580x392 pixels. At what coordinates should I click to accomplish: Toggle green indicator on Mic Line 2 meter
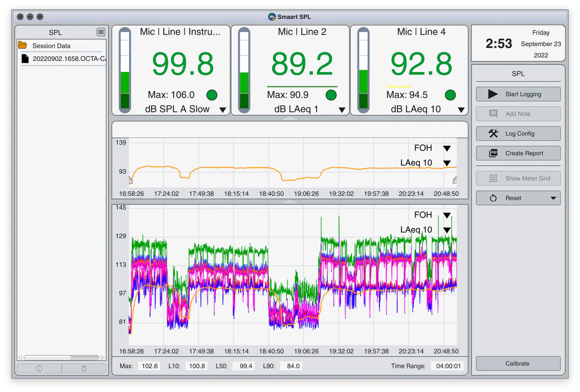331,95
